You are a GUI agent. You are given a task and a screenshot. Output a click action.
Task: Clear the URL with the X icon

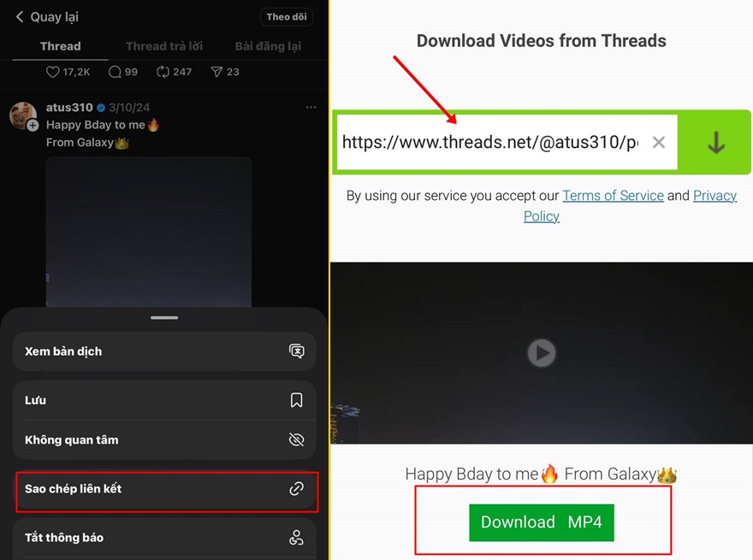[659, 142]
